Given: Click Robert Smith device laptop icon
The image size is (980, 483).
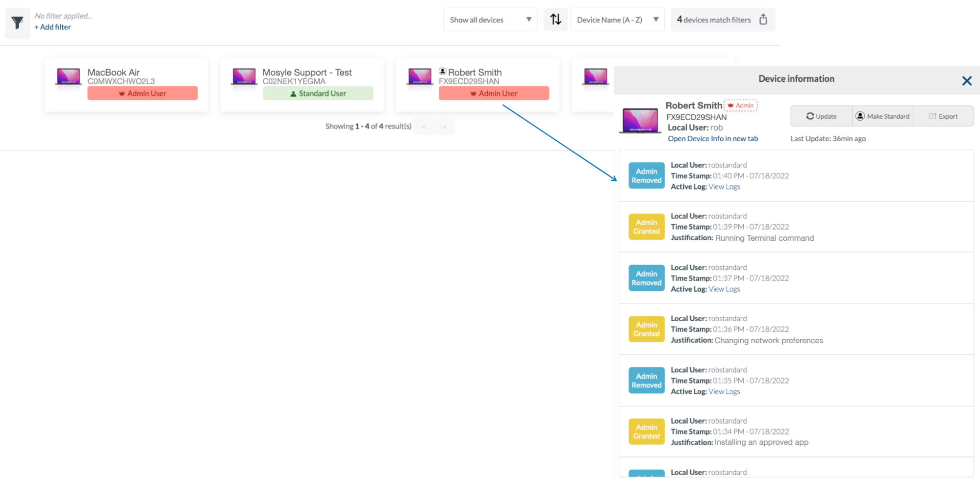Looking at the screenshot, I should pyautogui.click(x=420, y=77).
